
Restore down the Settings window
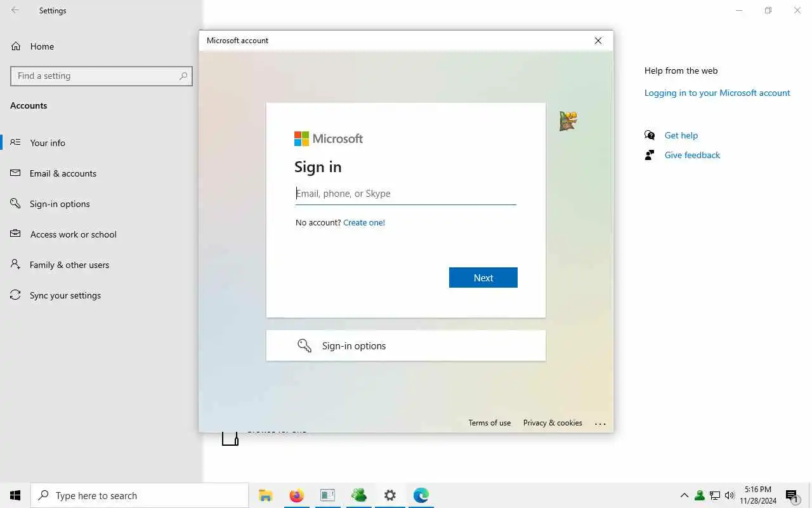pyautogui.click(x=768, y=10)
